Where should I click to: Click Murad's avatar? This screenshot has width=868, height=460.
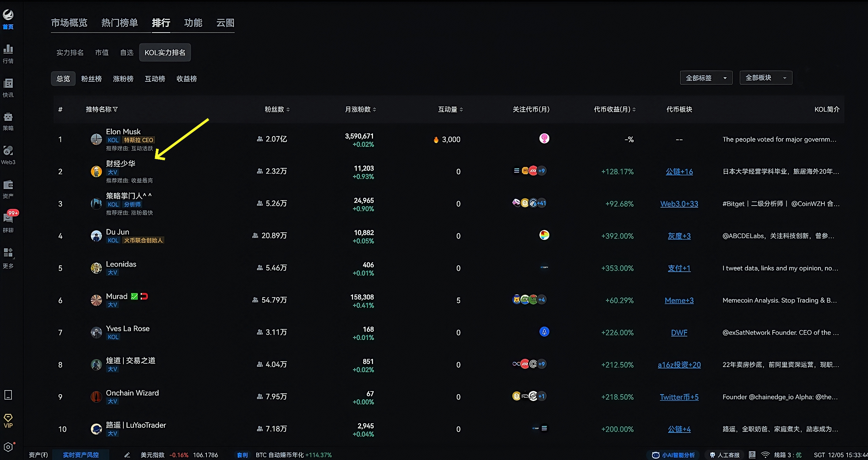click(96, 300)
